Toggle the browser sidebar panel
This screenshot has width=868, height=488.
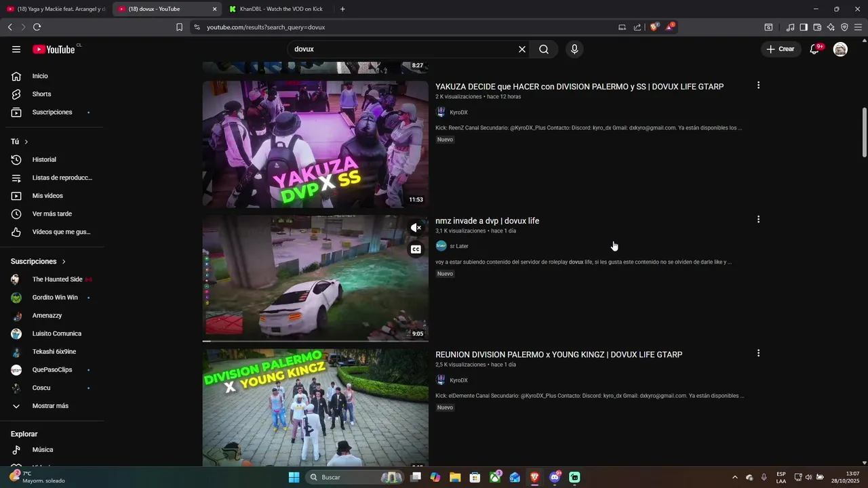[x=804, y=27]
